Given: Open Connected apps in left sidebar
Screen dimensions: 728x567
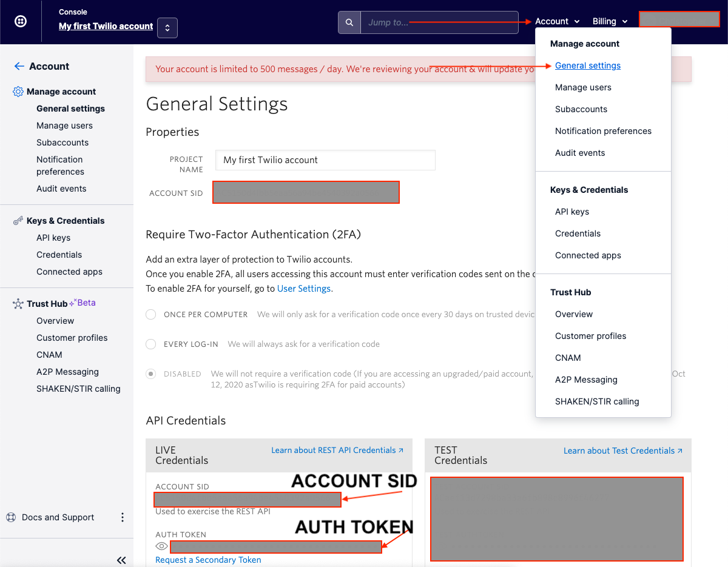Looking at the screenshot, I should click(x=69, y=272).
